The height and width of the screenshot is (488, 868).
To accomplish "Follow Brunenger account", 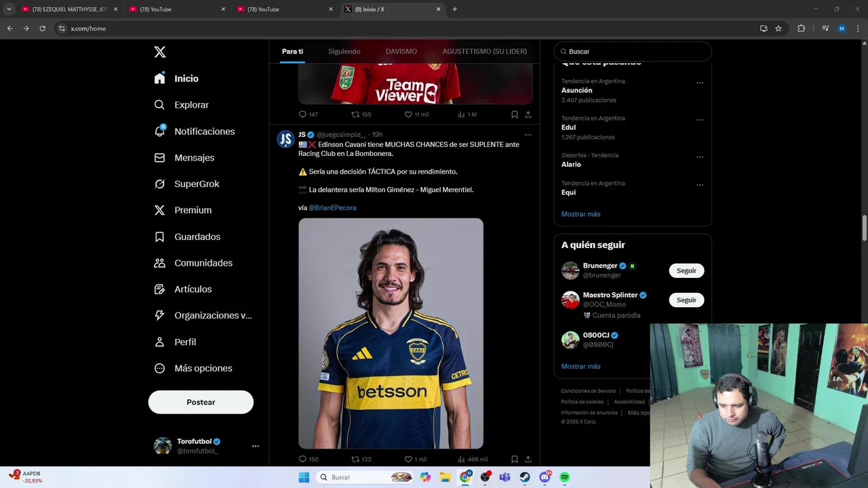I will point(686,270).
